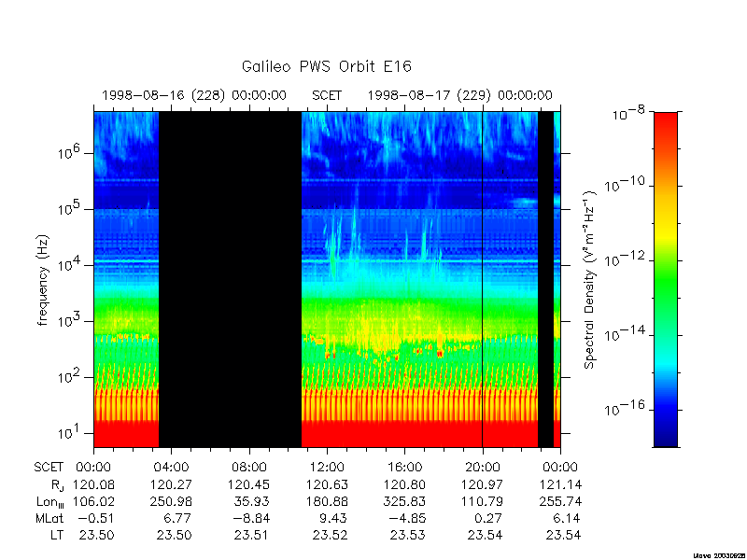Viewport: 747px width, 560px height.
Task: Click the MLat value 6.77
Action: pyautogui.click(x=178, y=518)
